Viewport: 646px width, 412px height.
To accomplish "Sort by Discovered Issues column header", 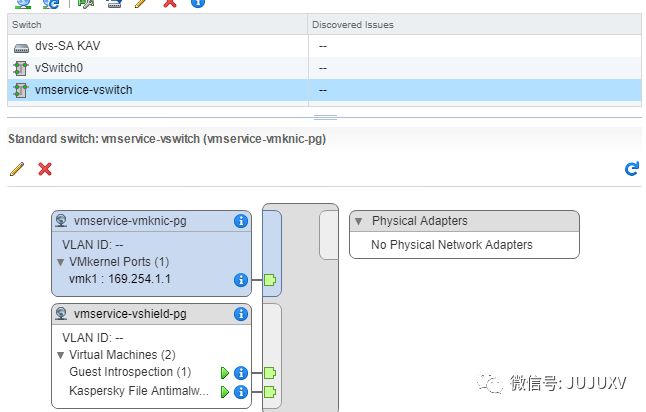I will point(475,24).
